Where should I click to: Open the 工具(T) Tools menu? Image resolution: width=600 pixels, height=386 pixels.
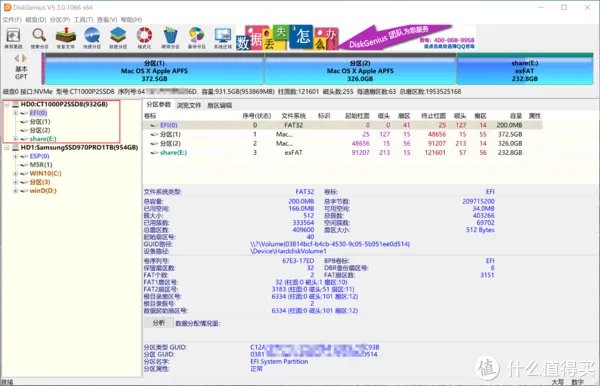(83, 20)
